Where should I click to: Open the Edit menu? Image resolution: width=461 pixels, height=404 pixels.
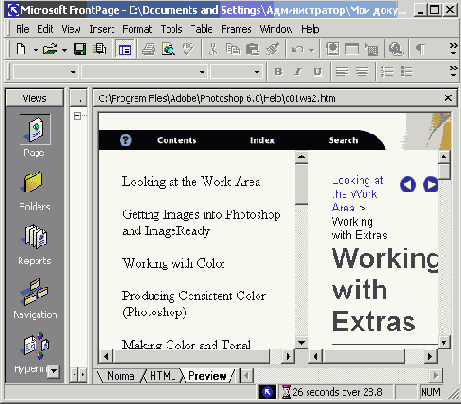(45, 29)
